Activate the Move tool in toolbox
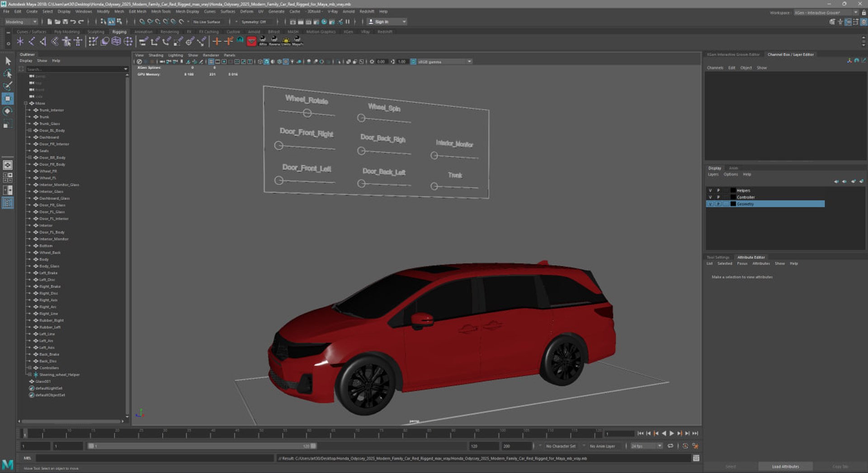The width and height of the screenshot is (868, 473). pos(8,99)
